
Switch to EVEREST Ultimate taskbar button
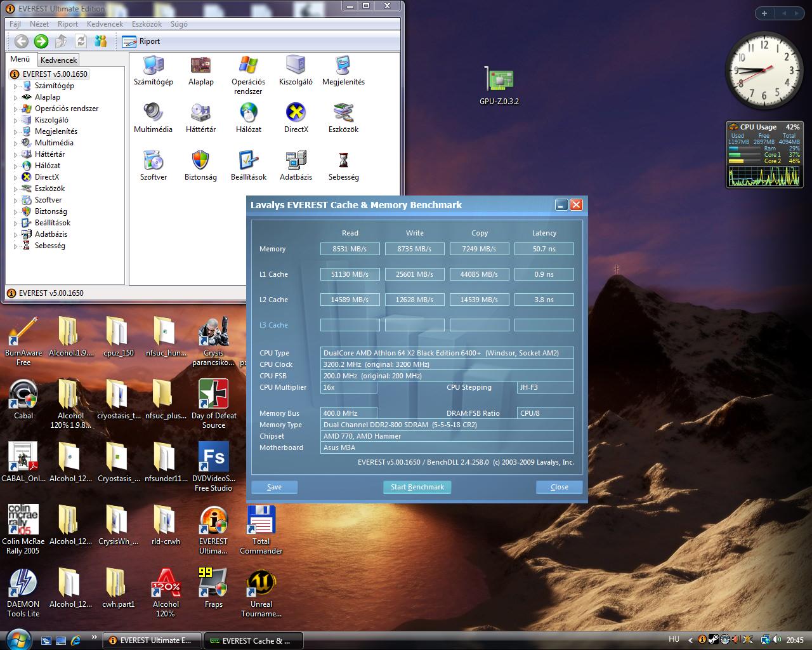pyautogui.click(x=152, y=640)
